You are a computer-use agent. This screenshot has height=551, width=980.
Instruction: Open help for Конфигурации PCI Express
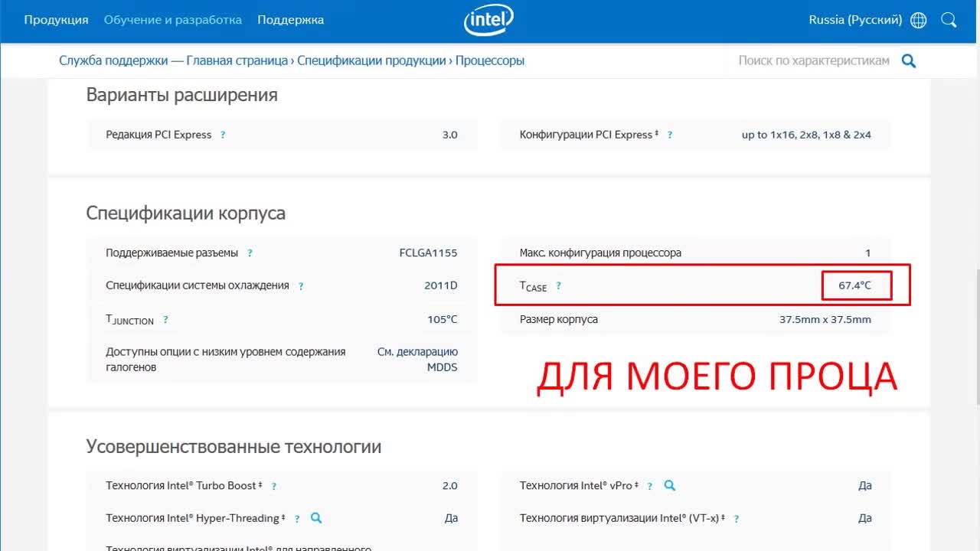pos(670,135)
